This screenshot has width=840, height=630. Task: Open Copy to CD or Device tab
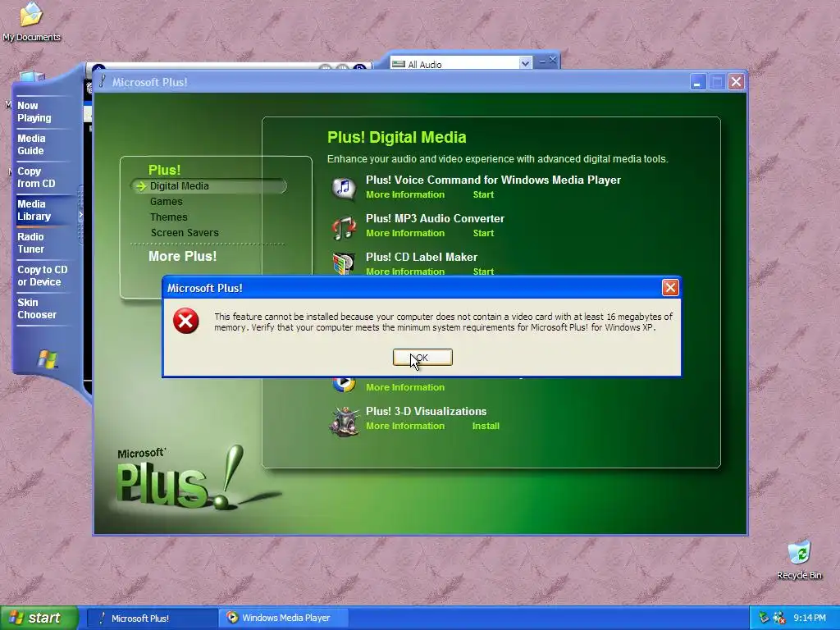click(x=43, y=276)
